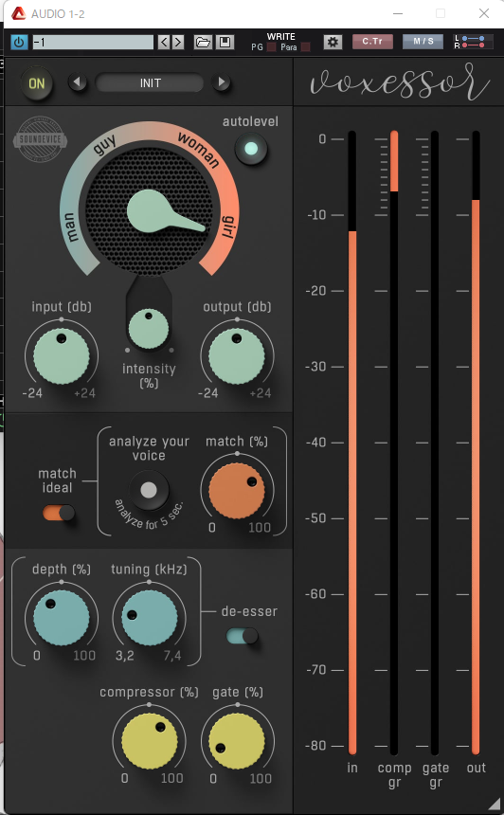The height and width of the screenshot is (815, 504).
Task: Click the input (db) knob
Action: click(x=62, y=356)
